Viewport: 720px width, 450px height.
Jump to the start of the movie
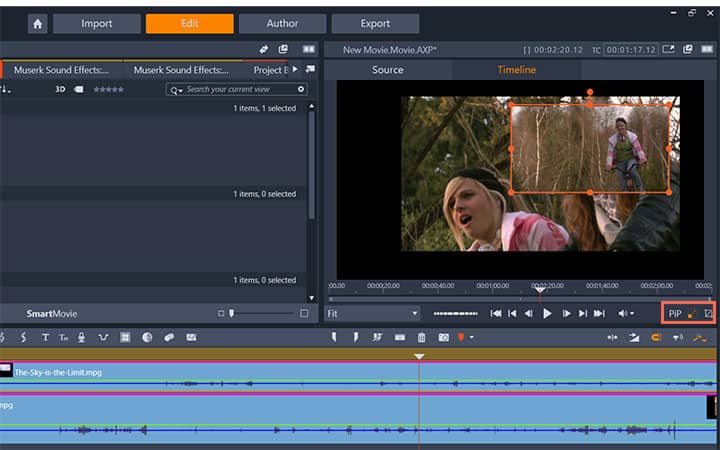click(496, 314)
